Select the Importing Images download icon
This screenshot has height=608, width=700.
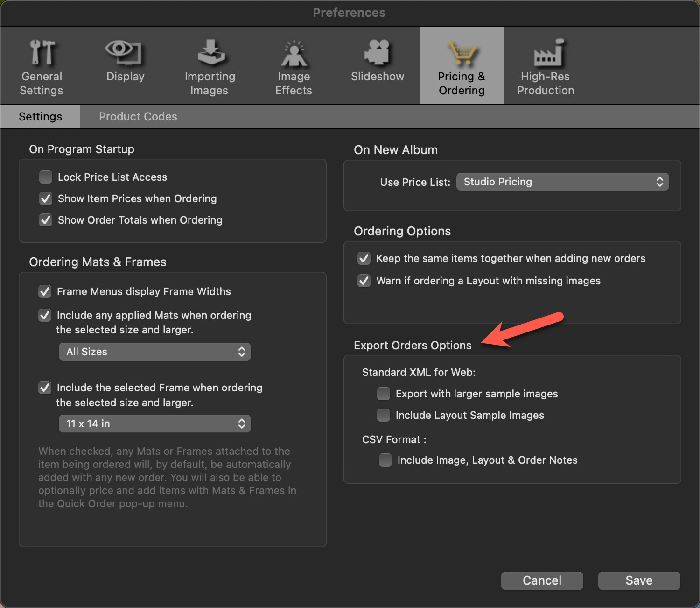point(210,52)
